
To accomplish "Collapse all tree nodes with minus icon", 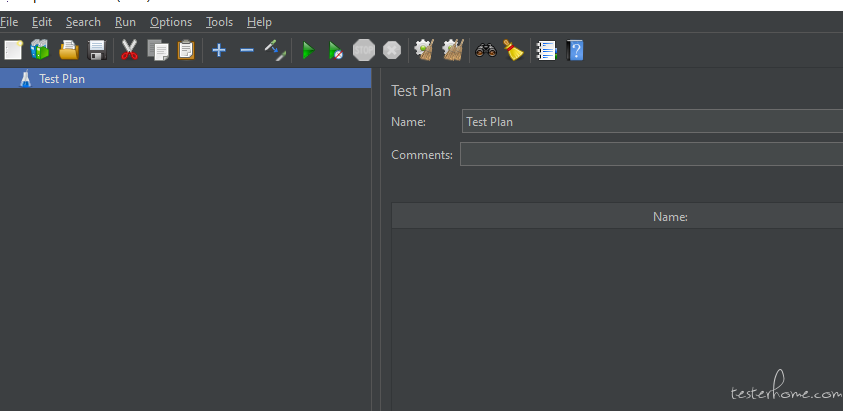I will click(x=247, y=50).
